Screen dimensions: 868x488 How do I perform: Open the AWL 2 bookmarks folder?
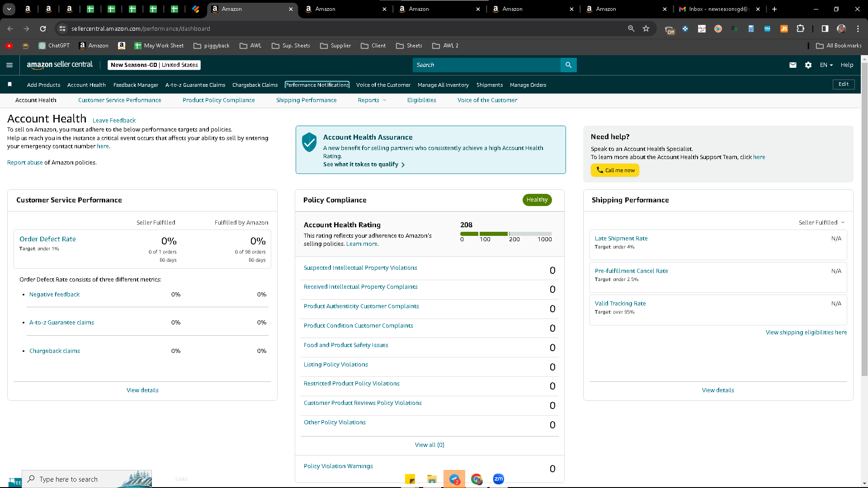click(x=445, y=46)
